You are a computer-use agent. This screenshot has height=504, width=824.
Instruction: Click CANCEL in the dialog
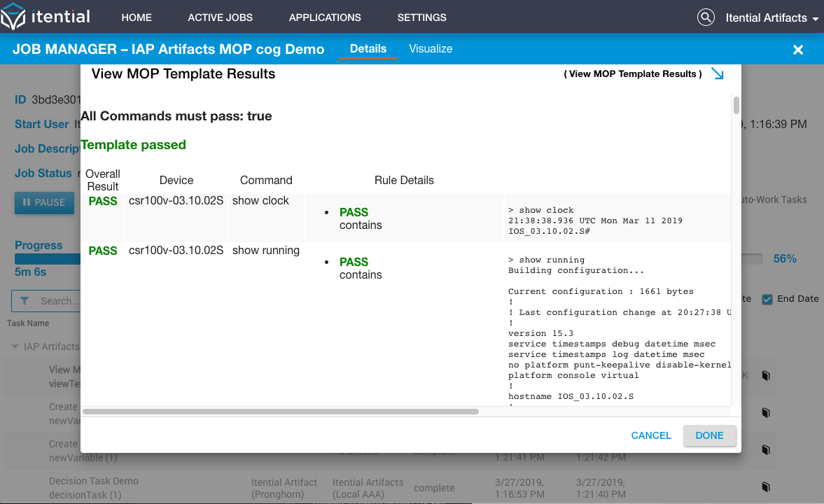tap(651, 435)
